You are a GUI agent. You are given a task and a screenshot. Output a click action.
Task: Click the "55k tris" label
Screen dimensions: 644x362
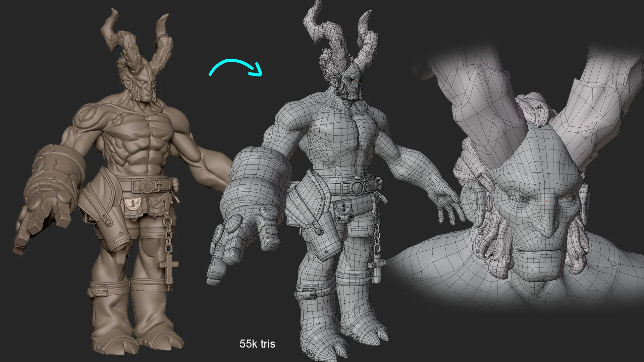coord(257,344)
